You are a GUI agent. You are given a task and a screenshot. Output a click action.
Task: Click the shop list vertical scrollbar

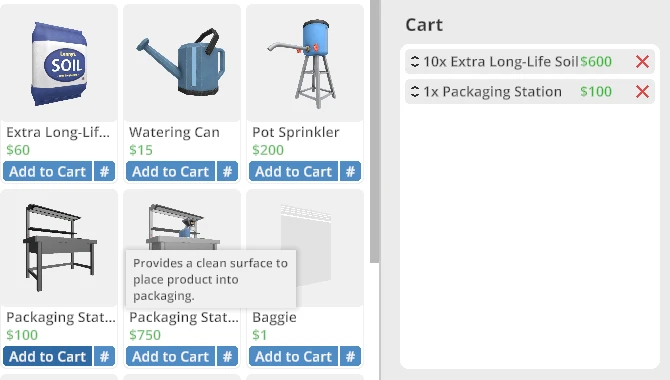(375, 131)
